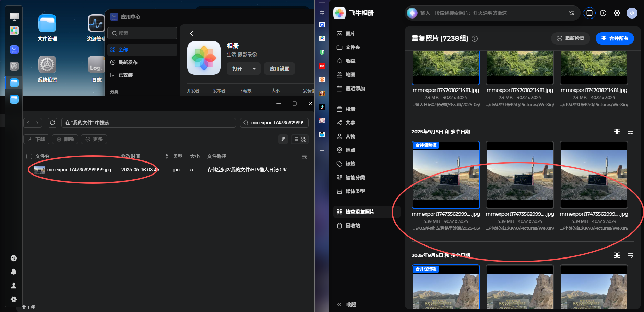Click the 大小 column header

pyautogui.click(x=195, y=156)
